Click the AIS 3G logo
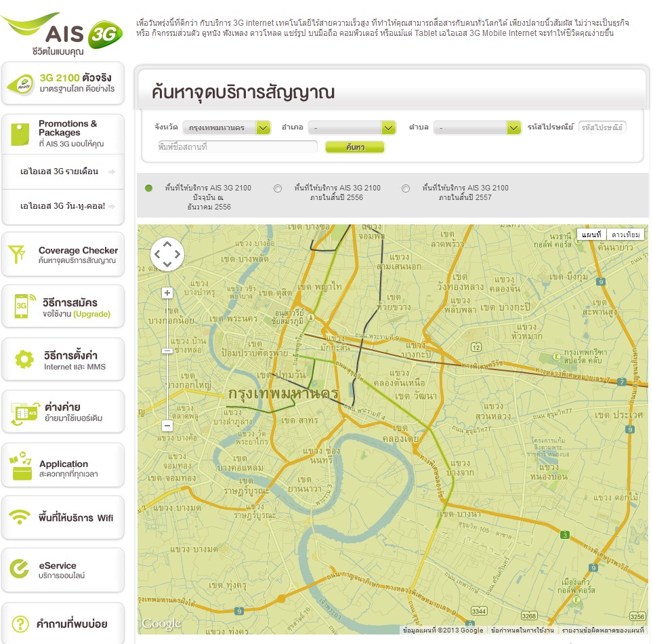This screenshot has width=653, height=644. pos(62,33)
